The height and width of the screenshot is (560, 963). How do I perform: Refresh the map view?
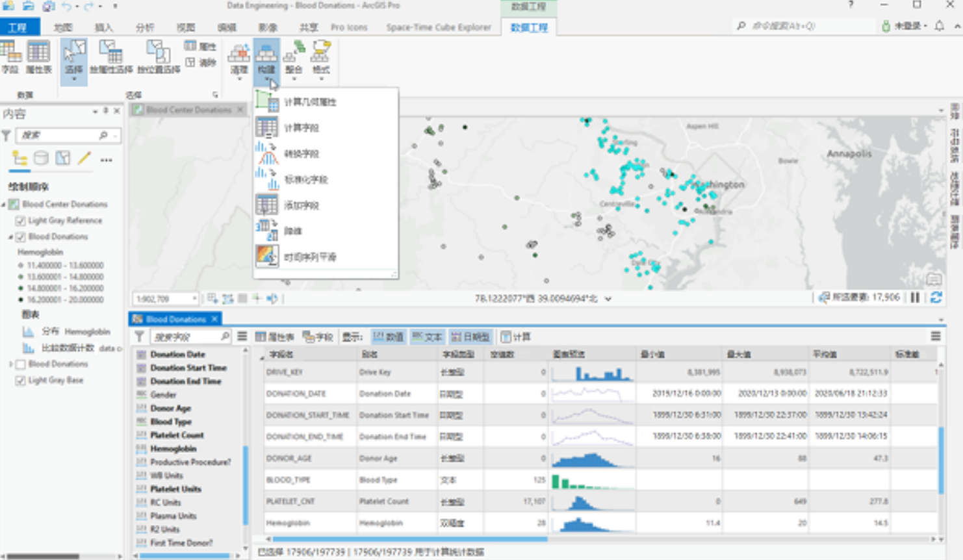pos(936,298)
